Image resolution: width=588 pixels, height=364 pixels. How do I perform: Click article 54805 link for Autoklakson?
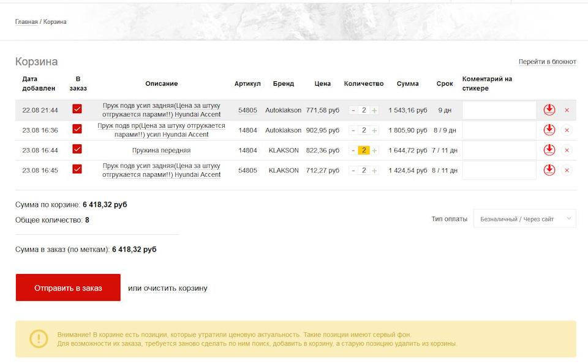tap(247, 110)
